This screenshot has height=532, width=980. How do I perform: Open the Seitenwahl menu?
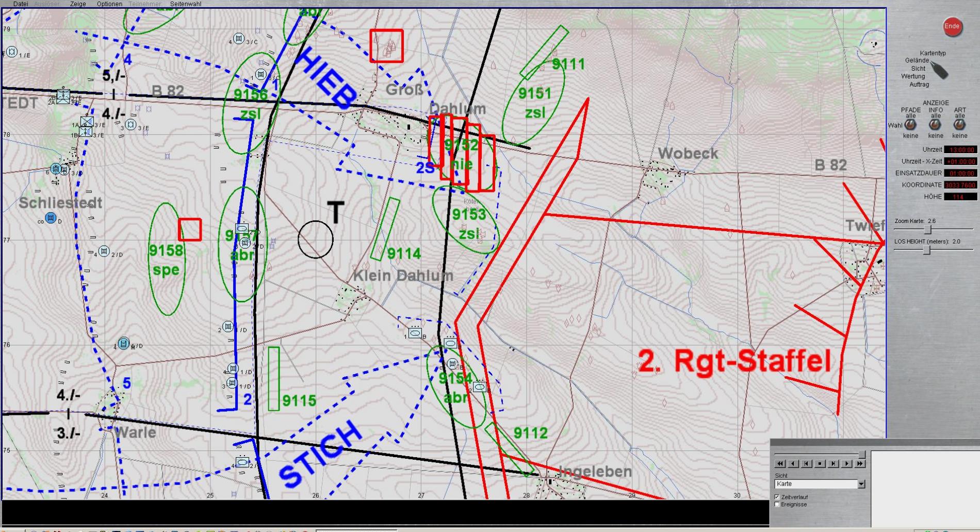pyautogui.click(x=186, y=4)
